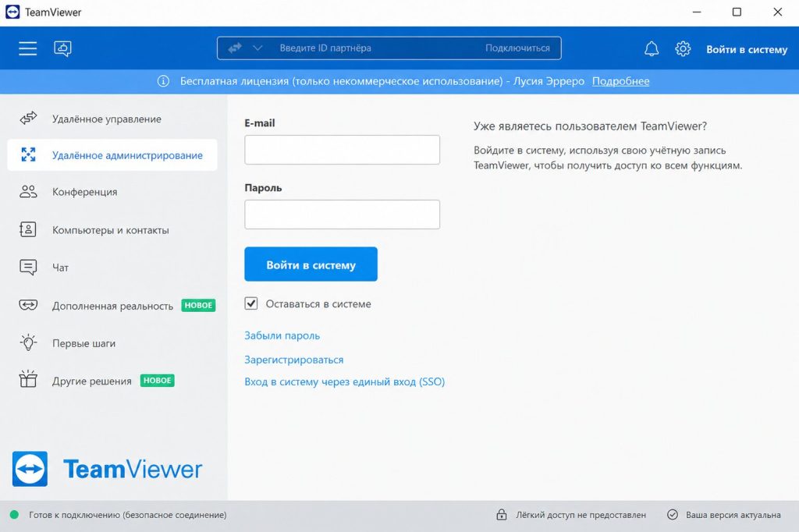This screenshot has height=532, width=799.
Task: Click НОВОЕ badge next to Другие решения
Action: (x=158, y=381)
